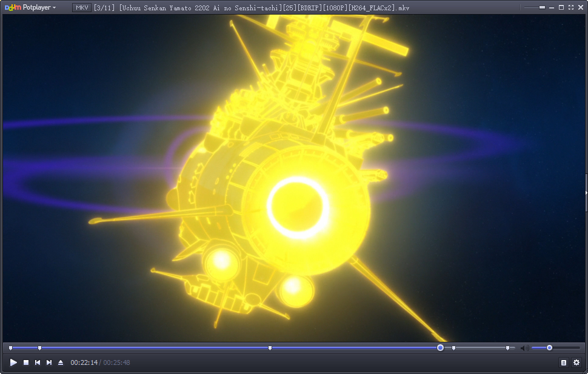Jump to the first chapter marker
The height and width of the screenshot is (374, 588).
pos(10,348)
